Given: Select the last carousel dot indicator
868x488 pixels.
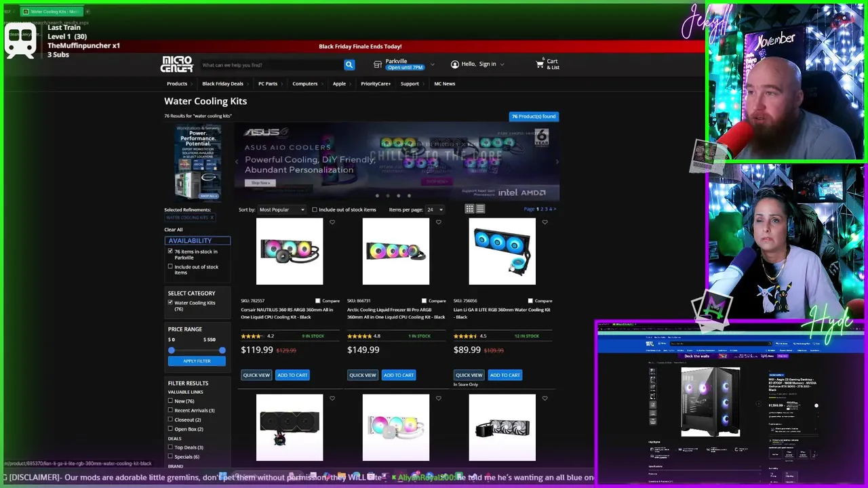Looking at the screenshot, I should pos(409,196).
